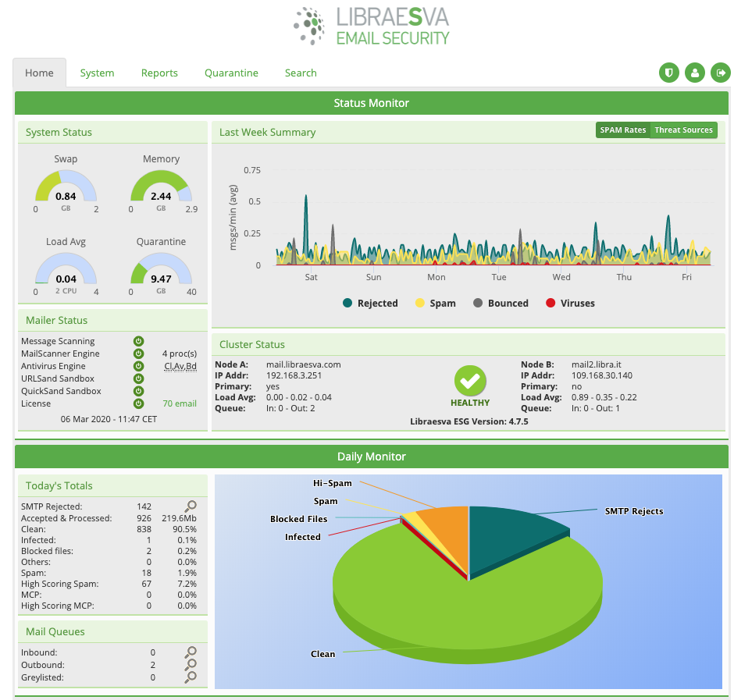Click the Spam count 18
Viewport: 734px width, 700px height.
click(x=147, y=574)
